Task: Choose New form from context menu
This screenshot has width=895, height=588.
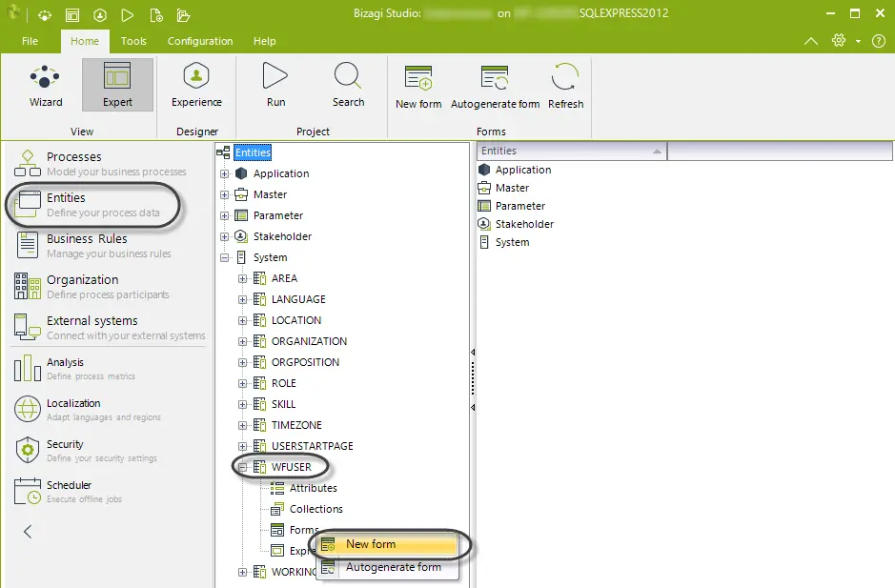Action: click(x=388, y=544)
